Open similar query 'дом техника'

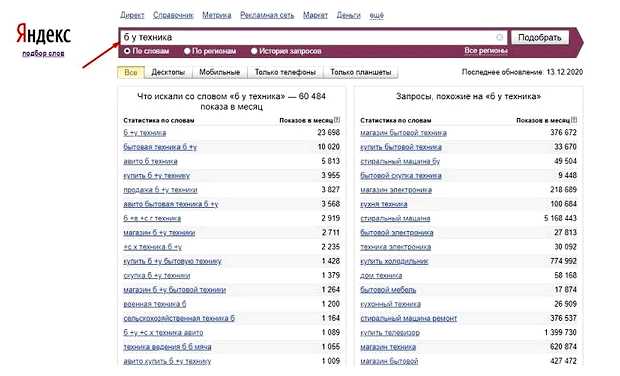(x=381, y=276)
